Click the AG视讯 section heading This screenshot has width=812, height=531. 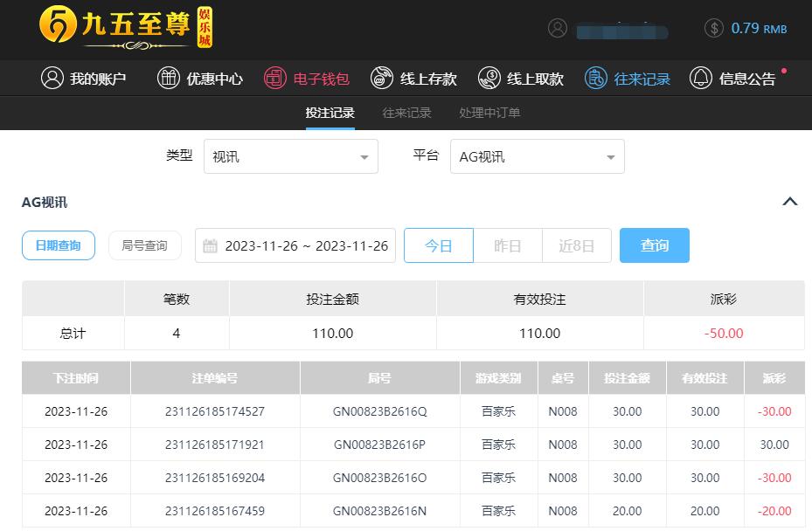(x=45, y=203)
